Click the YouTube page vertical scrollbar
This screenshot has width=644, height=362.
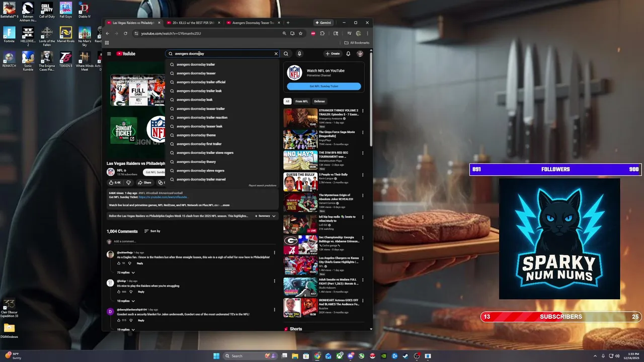pyautogui.click(x=371, y=101)
